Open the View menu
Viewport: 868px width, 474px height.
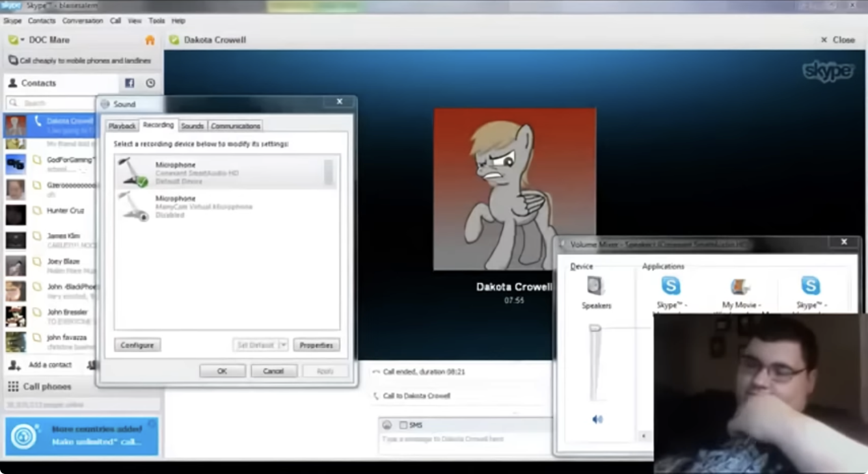click(135, 21)
